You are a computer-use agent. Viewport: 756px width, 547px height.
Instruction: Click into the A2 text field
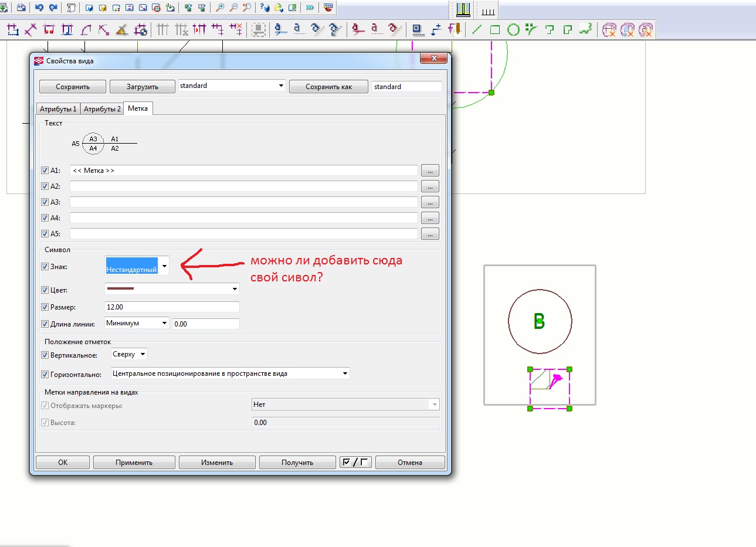click(x=243, y=186)
